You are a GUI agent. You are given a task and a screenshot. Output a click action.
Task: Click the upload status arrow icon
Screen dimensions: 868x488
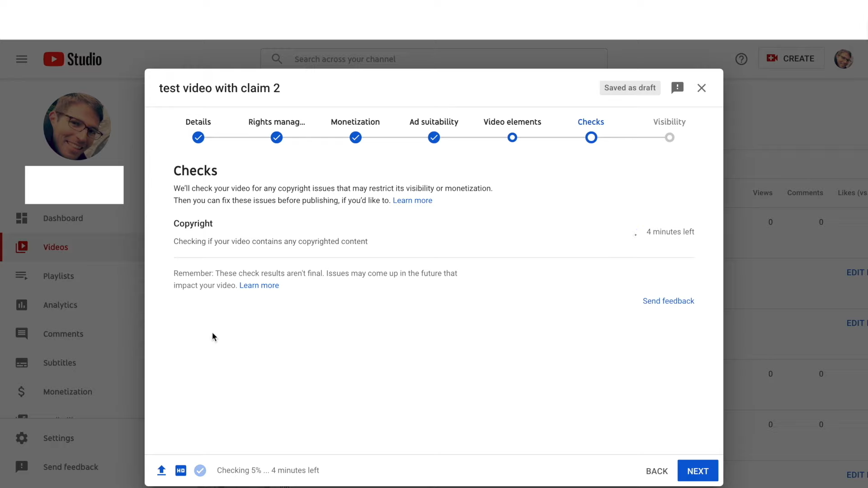click(x=161, y=470)
